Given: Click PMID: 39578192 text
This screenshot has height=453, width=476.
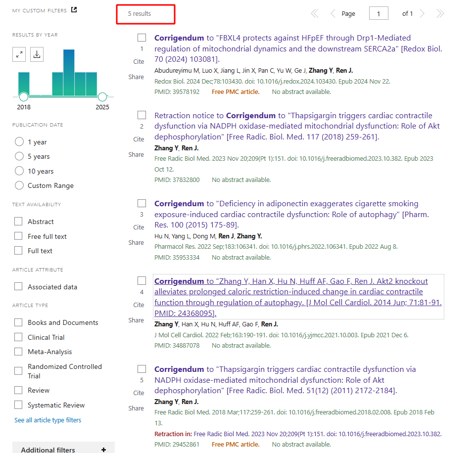Looking at the screenshot, I should tap(177, 92).
